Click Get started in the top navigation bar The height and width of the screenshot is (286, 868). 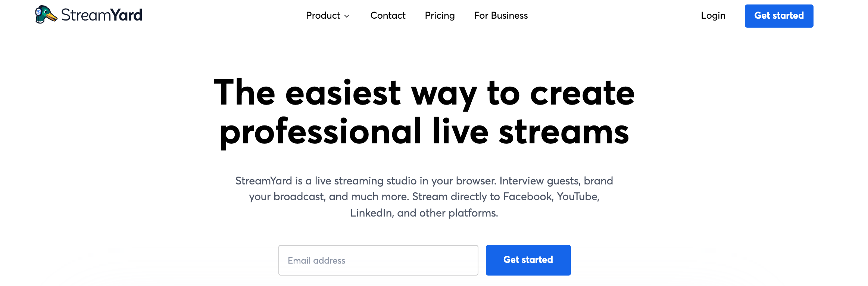(779, 16)
